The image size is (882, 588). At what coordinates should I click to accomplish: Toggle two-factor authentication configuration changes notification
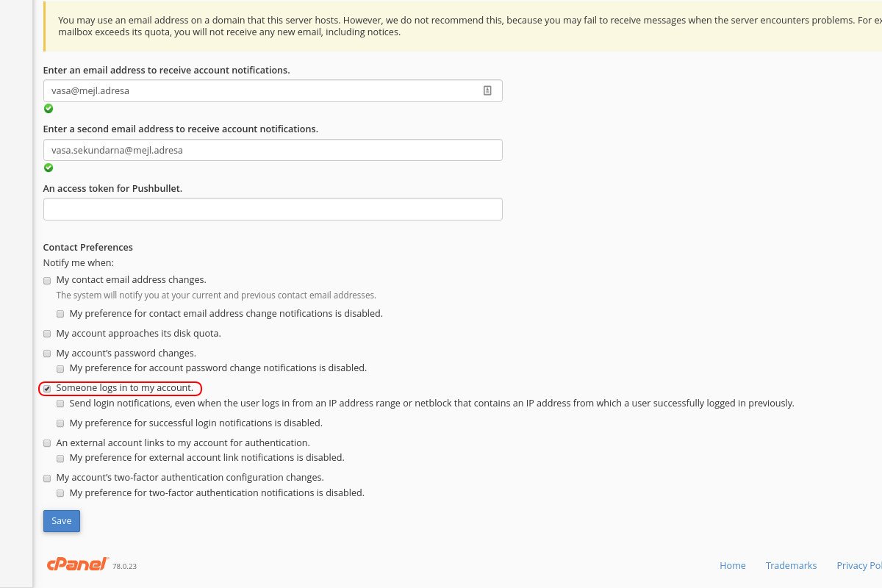(48, 478)
